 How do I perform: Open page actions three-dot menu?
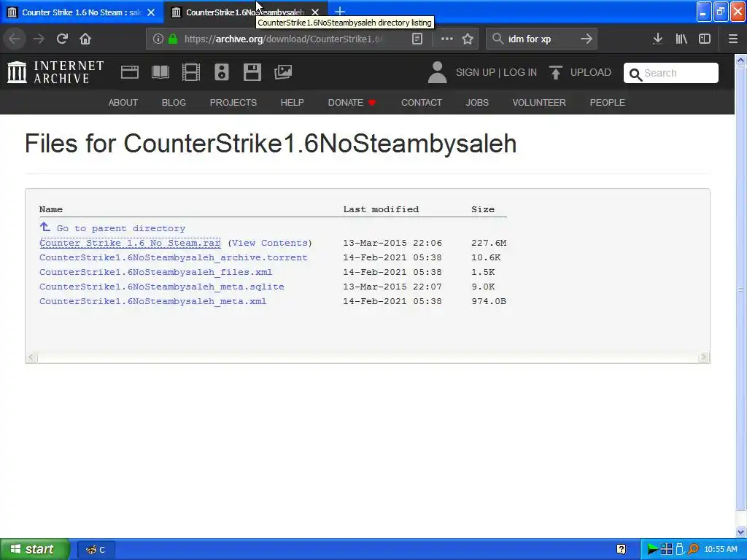coord(447,39)
